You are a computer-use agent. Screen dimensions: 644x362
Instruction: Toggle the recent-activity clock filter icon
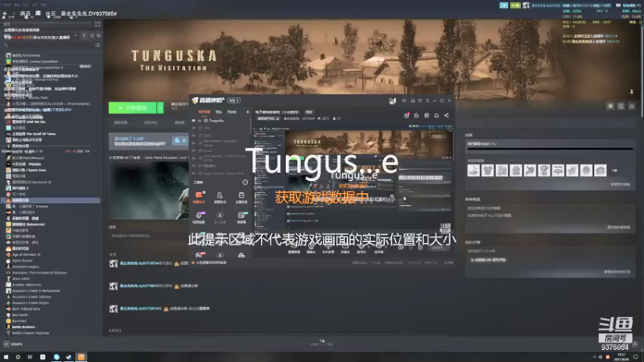(92, 36)
